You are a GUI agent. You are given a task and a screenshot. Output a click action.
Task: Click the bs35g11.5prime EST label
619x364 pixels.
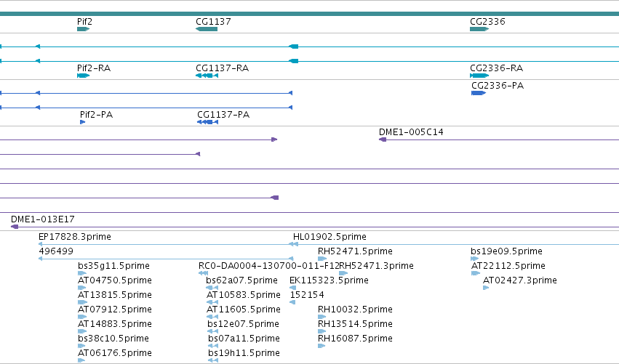coord(113,266)
